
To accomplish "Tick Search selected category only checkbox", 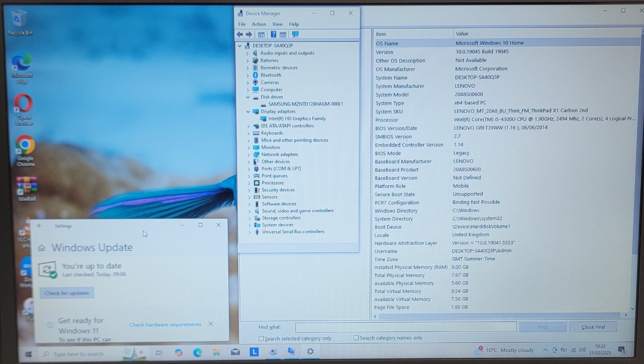I will pyautogui.click(x=261, y=339).
